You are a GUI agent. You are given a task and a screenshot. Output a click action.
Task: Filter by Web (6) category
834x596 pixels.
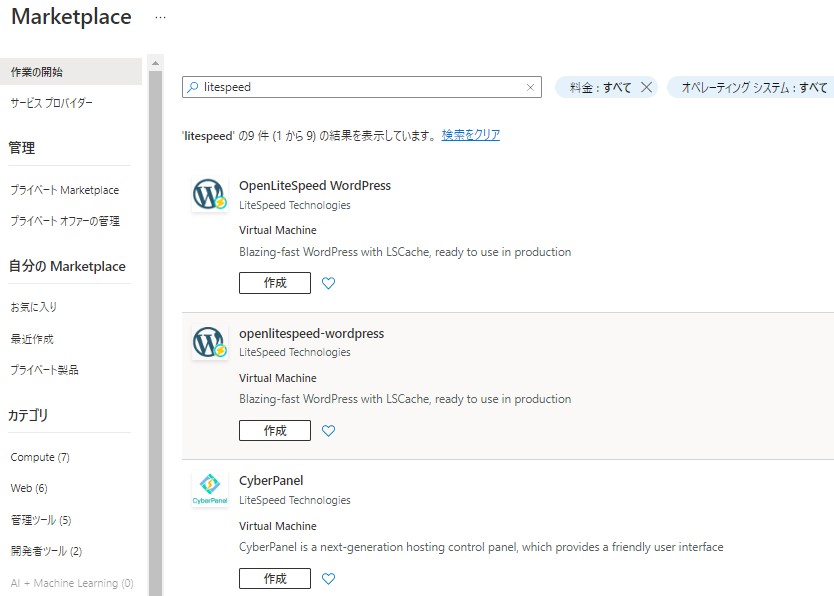point(29,488)
